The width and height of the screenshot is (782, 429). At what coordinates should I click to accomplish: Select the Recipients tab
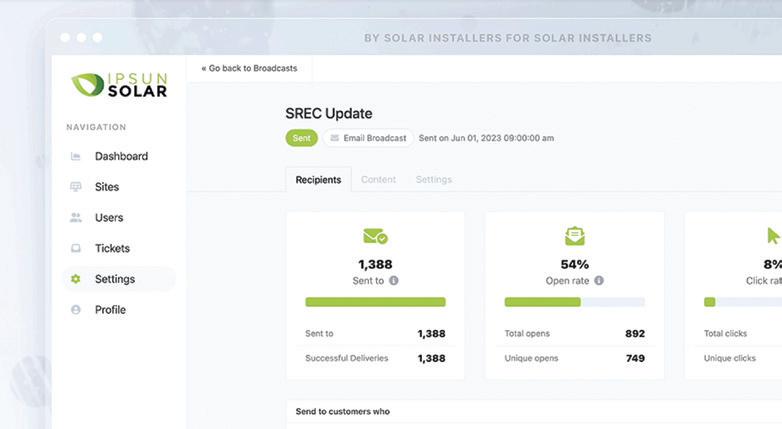(x=318, y=180)
